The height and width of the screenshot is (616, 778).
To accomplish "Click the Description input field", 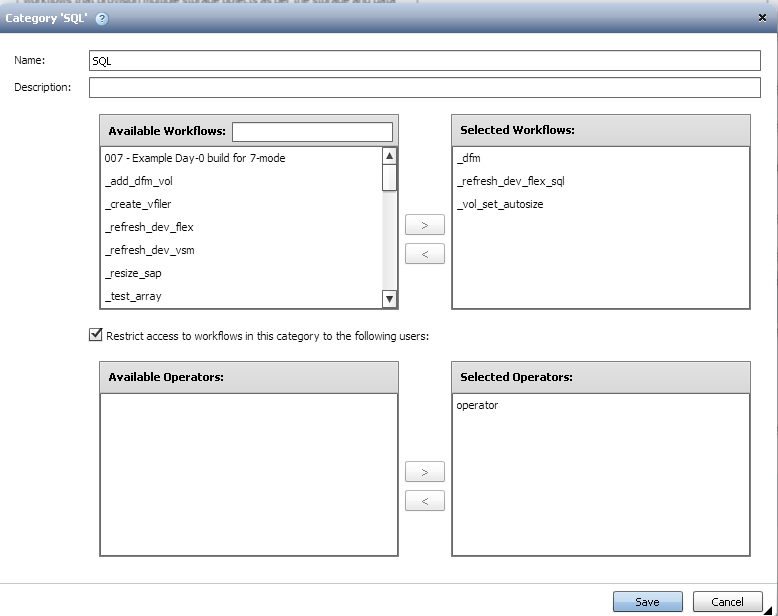I will (x=424, y=88).
